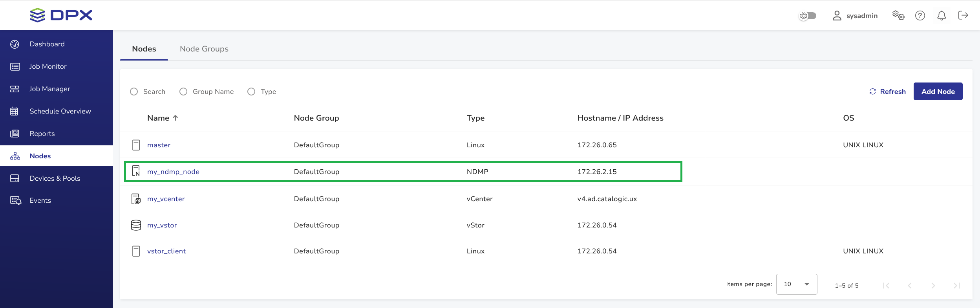The image size is (980, 308).
Task: Open the help question mark icon
Action: pos(920,15)
